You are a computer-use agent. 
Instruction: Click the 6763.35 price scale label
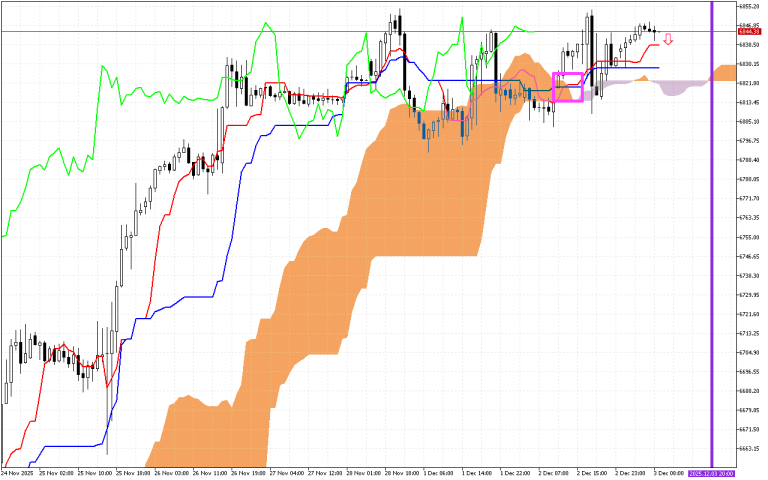pos(749,217)
